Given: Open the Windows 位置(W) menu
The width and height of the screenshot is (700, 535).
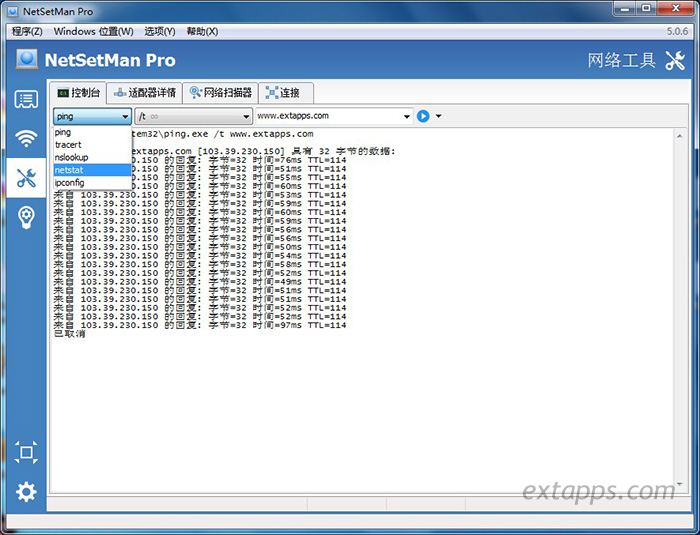Looking at the screenshot, I should pos(93,31).
